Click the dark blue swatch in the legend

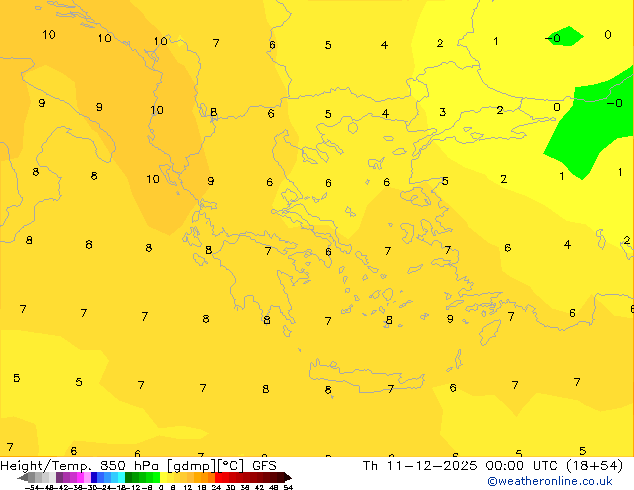pos(94,477)
